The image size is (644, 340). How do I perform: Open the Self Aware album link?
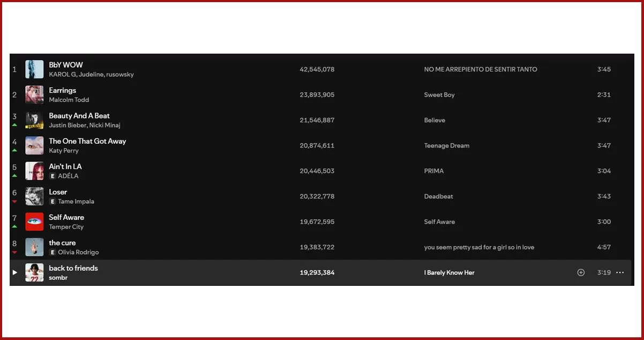(x=439, y=221)
